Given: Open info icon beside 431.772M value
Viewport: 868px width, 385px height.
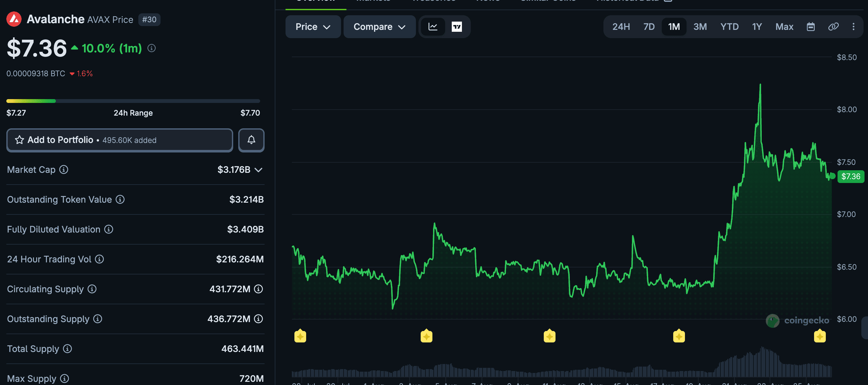Looking at the screenshot, I should tap(259, 289).
